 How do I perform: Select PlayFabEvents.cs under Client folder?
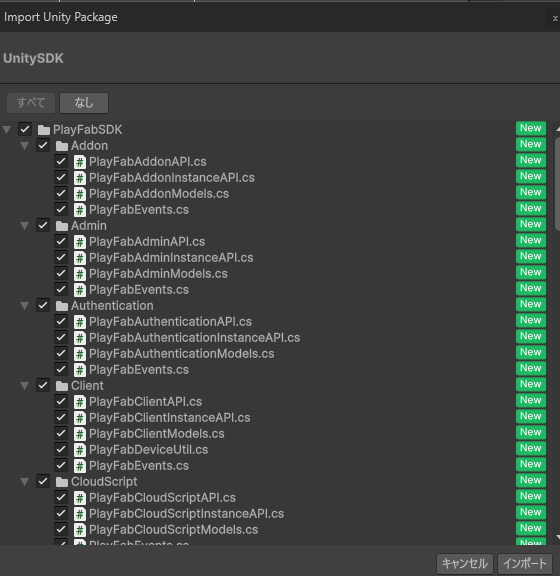tap(139, 466)
